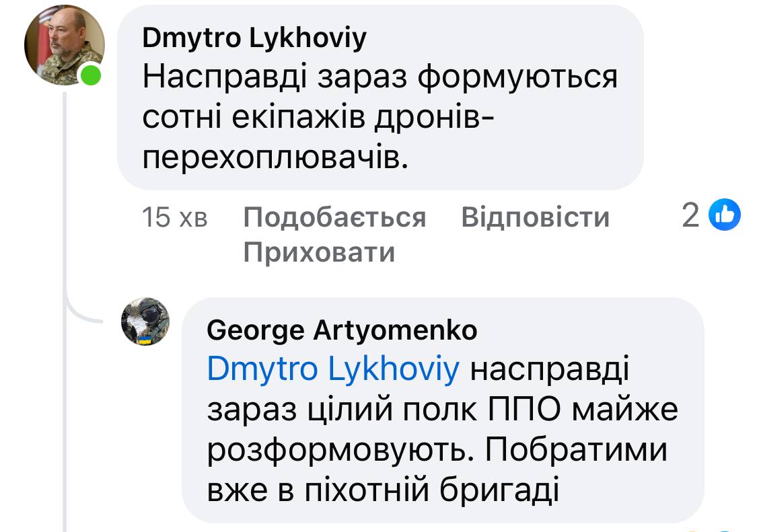This screenshot has height=532, width=757.
Task: Click the word перехоплювачів in the first comment
Action: 276,156
